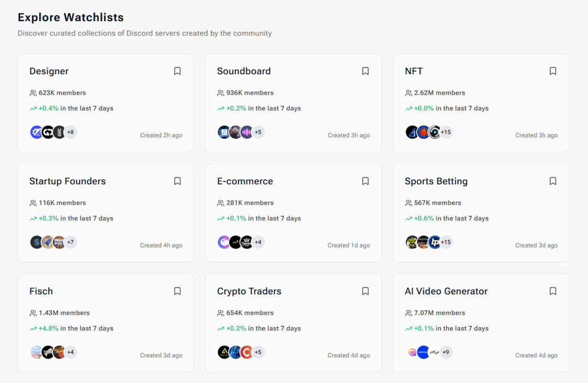Screen dimensions: 588x383
Task: Bookmark the Soundboard watchlist
Action: 365,70
